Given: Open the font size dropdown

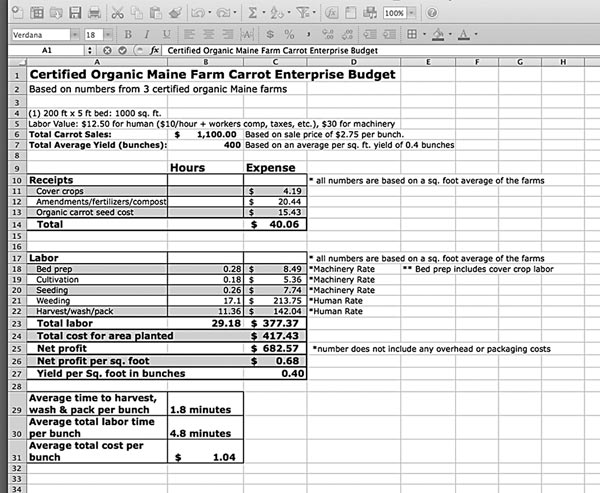Looking at the screenshot, I should [x=108, y=35].
